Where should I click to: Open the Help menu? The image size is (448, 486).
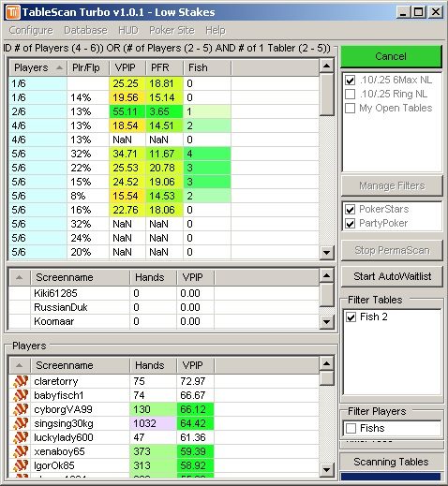coord(216,30)
